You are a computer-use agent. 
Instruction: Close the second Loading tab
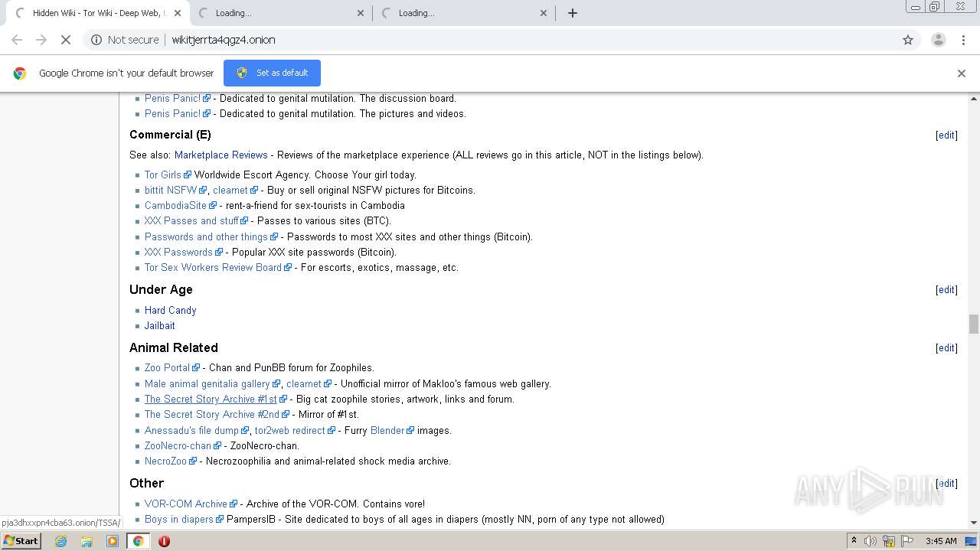point(361,13)
